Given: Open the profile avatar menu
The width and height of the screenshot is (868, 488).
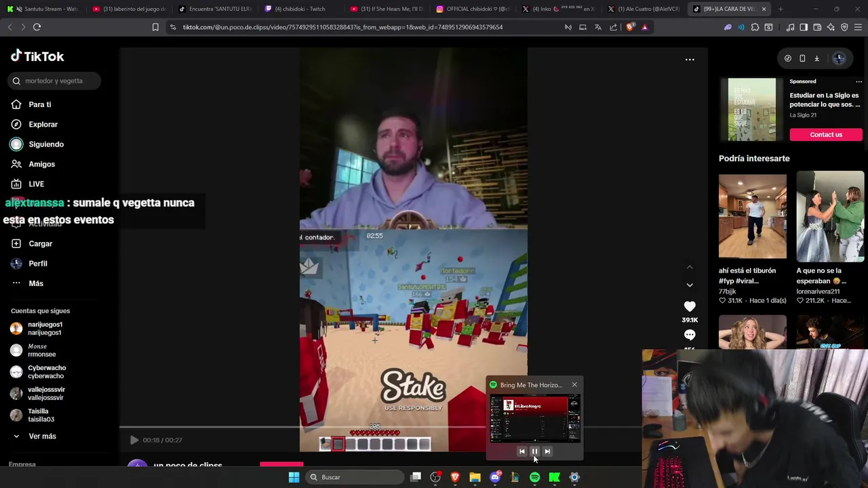Looking at the screenshot, I should [839, 59].
